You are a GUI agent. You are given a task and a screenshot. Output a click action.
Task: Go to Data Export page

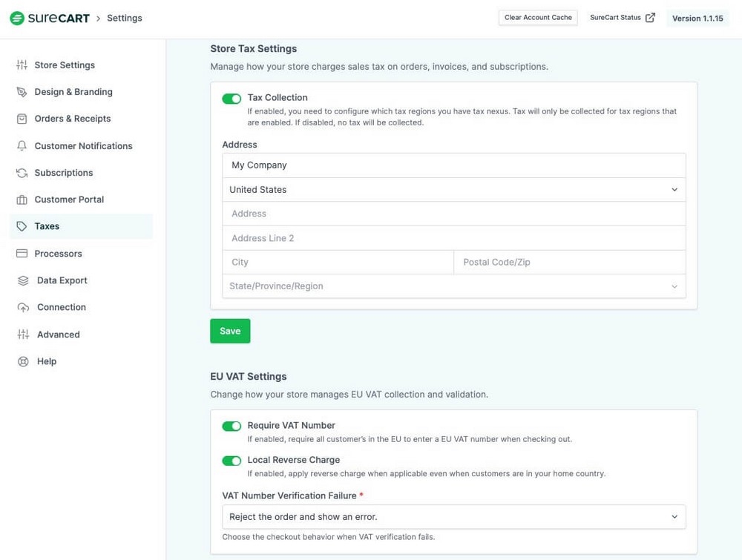coord(81,280)
